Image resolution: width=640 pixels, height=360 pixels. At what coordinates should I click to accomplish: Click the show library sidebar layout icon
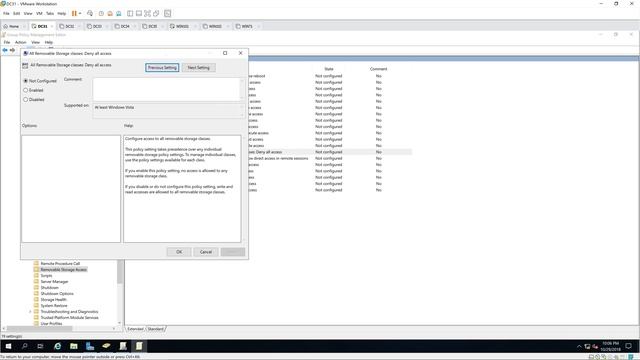[130, 13]
